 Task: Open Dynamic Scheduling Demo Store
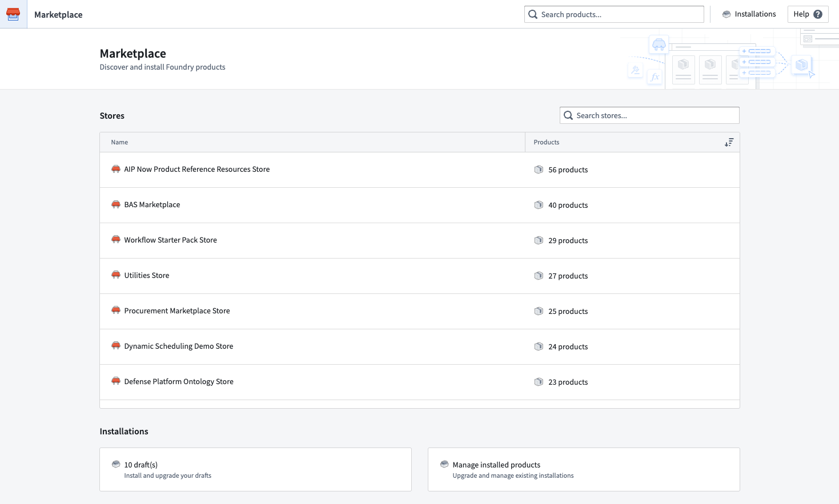tap(420, 346)
